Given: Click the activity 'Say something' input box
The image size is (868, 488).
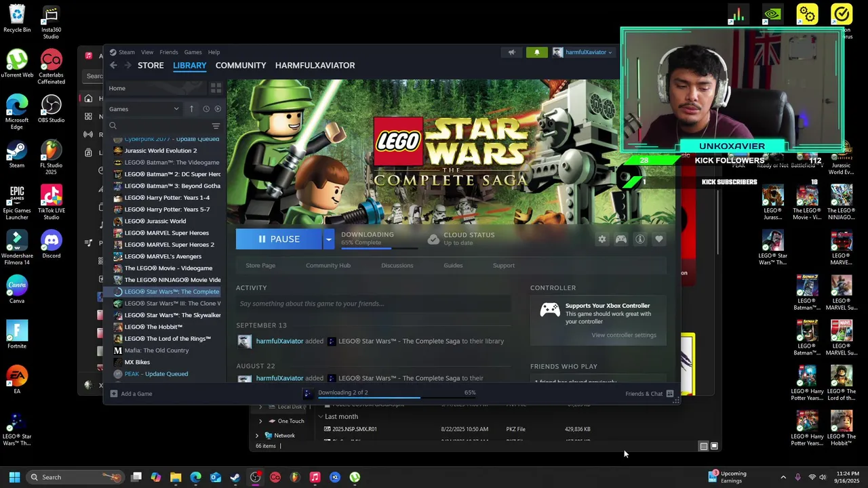Looking at the screenshot, I should pos(373,304).
